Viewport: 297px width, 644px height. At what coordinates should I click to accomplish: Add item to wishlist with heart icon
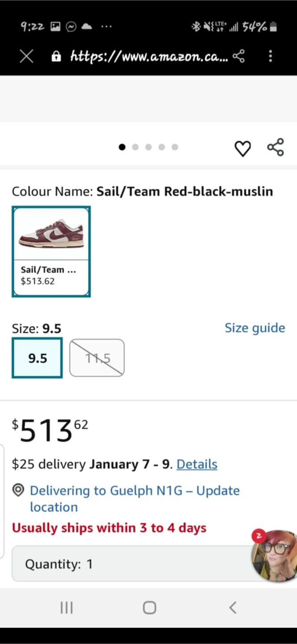pyautogui.click(x=243, y=148)
